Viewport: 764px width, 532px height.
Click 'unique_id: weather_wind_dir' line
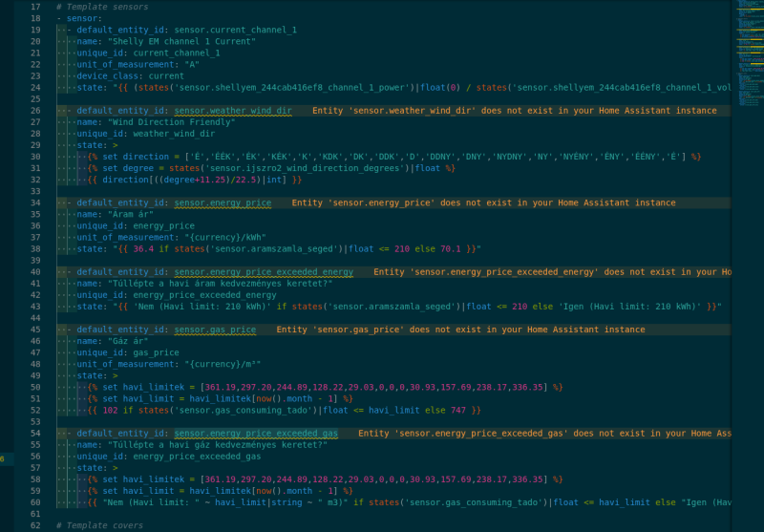[146, 134]
